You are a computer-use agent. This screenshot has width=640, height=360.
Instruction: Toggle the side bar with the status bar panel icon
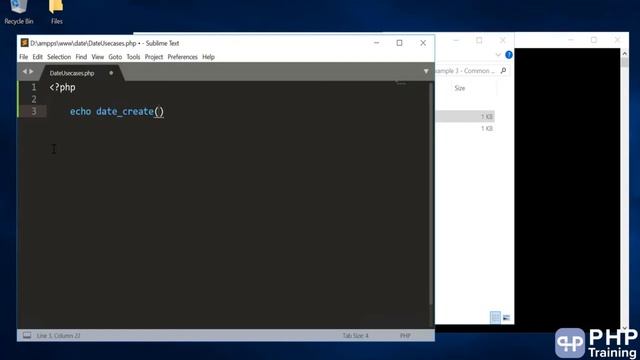coord(27,336)
